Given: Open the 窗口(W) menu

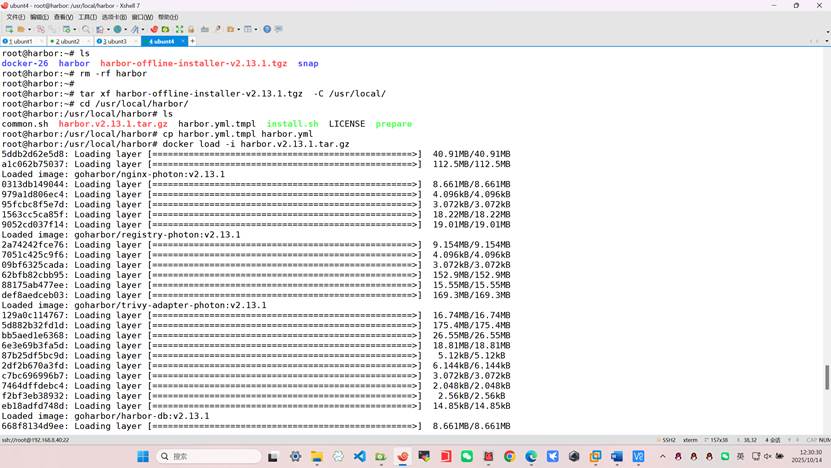Looking at the screenshot, I should click(x=142, y=17).
